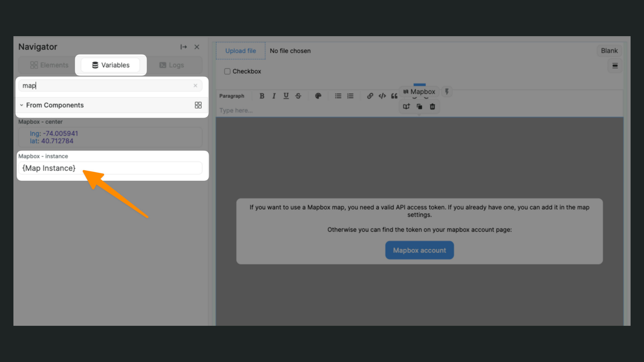Switch to the Elements tab
The height and width of the screenshot is (362, 644).
pyautogui.click(x=50, y=65)
